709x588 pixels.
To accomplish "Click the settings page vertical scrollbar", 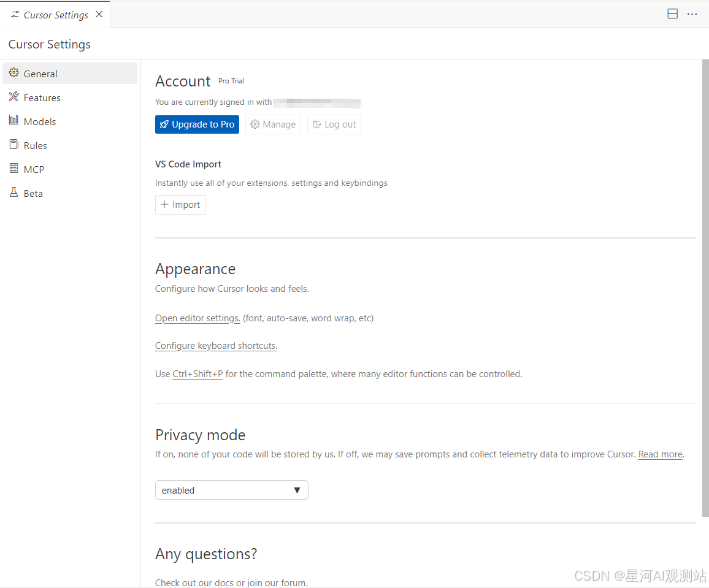I will tap(705, 288).
